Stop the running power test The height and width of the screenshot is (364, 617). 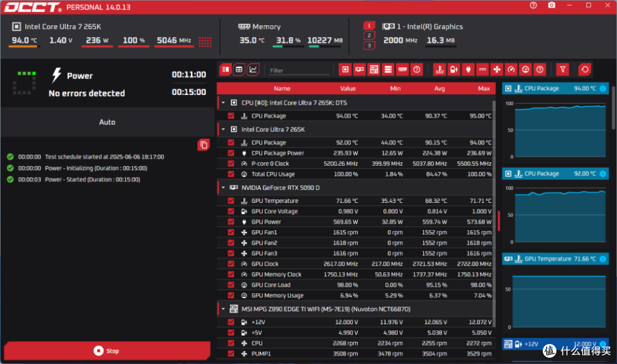tap(107, 351)
